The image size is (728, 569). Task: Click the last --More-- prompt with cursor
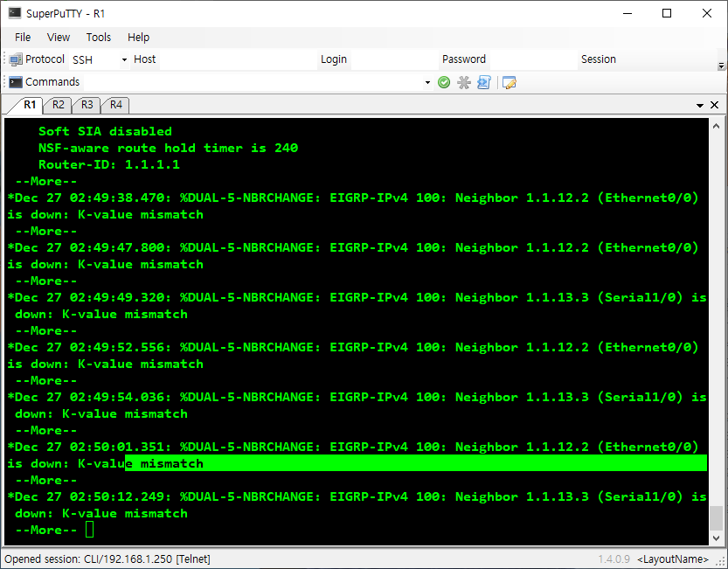coord(54,530)
